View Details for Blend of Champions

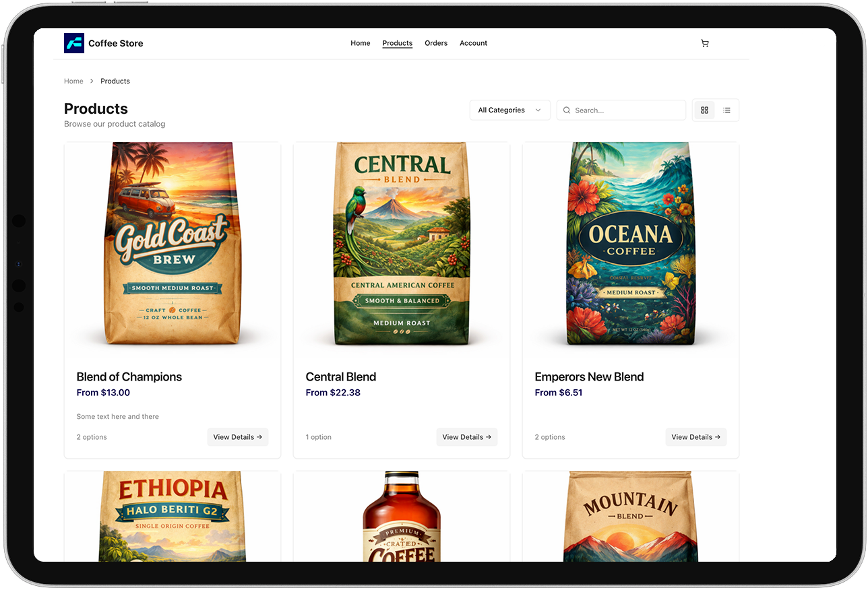237,437
